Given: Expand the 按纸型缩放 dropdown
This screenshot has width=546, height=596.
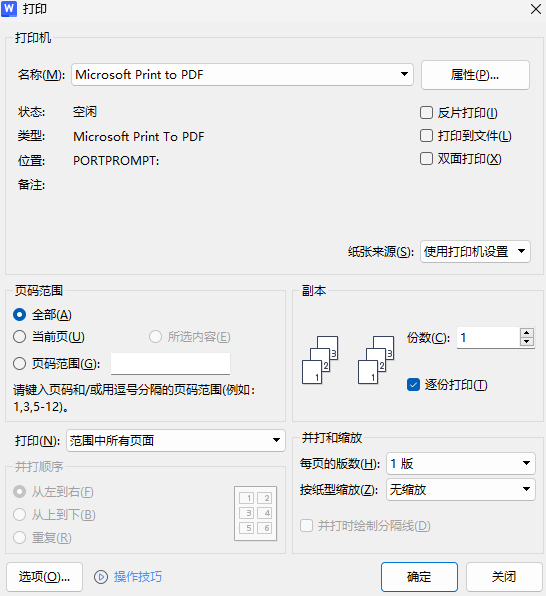Looking at the screenshot, I should coord(461,490).
